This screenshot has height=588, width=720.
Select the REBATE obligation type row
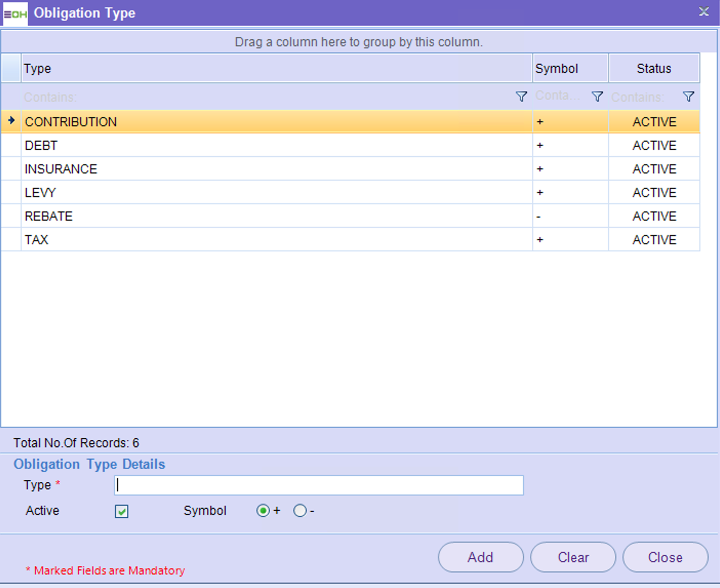(276, 216)
